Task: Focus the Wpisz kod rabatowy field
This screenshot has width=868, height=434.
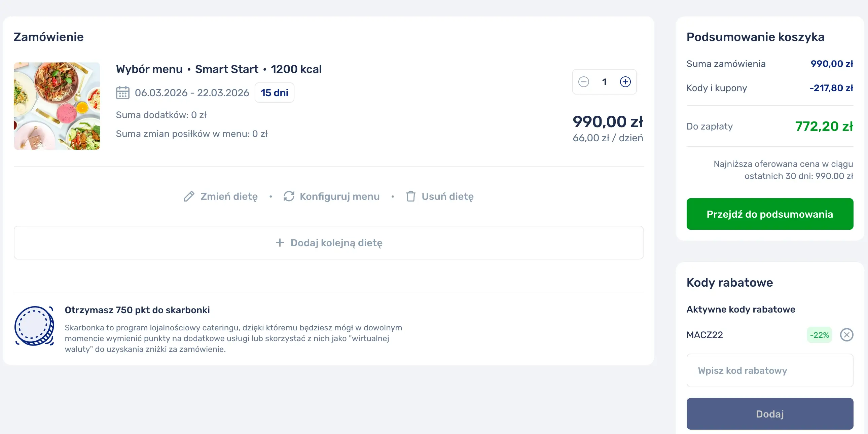Action: point(770,370)
